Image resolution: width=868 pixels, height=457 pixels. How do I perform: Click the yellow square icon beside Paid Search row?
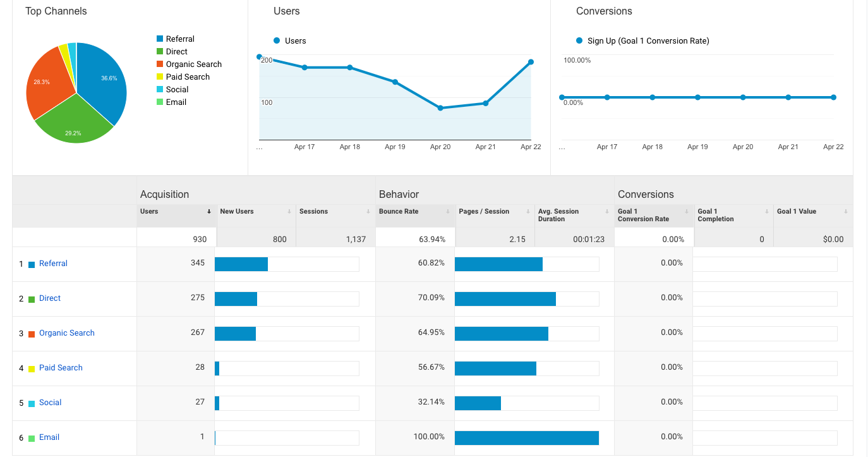coord(30,368)
